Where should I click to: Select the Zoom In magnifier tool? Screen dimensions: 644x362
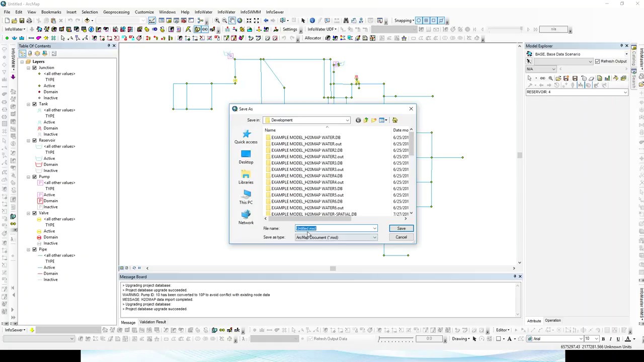(x=217, y=21)
